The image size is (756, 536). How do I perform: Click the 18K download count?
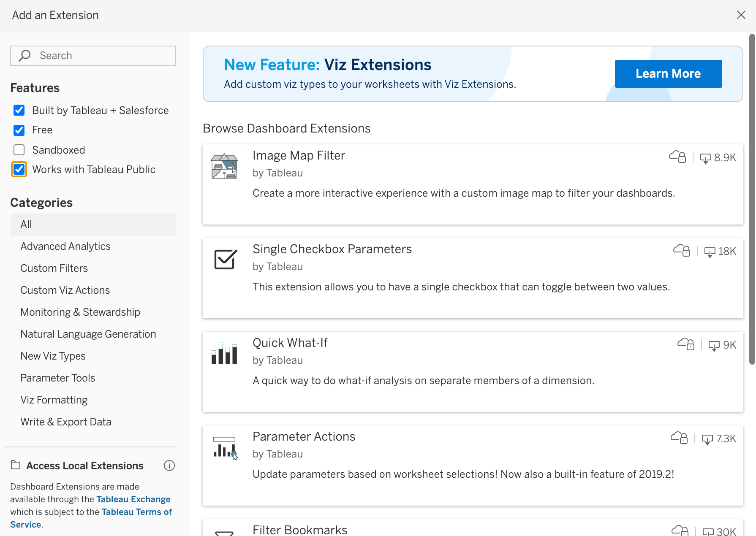(727, 252)
